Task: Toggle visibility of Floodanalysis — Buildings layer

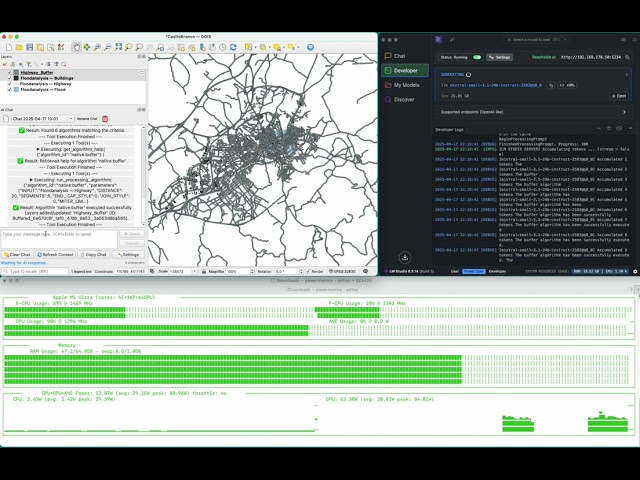Action: [9, 78]
